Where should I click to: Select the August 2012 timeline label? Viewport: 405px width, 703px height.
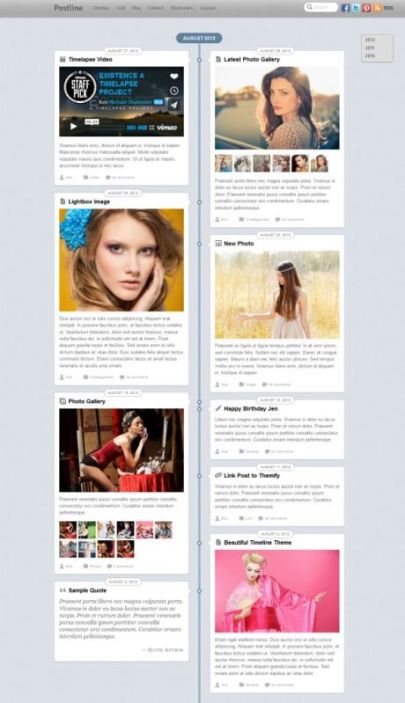point(199,38)
